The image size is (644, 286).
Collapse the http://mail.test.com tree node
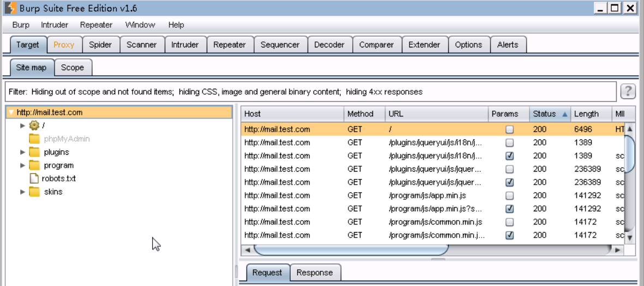point(11,112)
